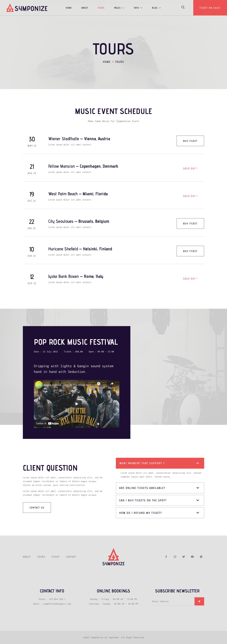Click the Contact Us button
Screen dimensions: 227x644
(x=37, y=508)
